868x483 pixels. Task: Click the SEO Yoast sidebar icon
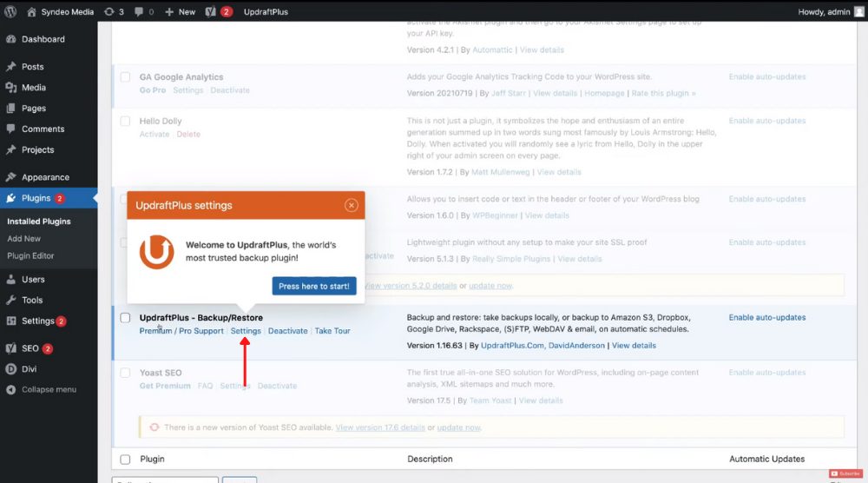click(11, 348)
